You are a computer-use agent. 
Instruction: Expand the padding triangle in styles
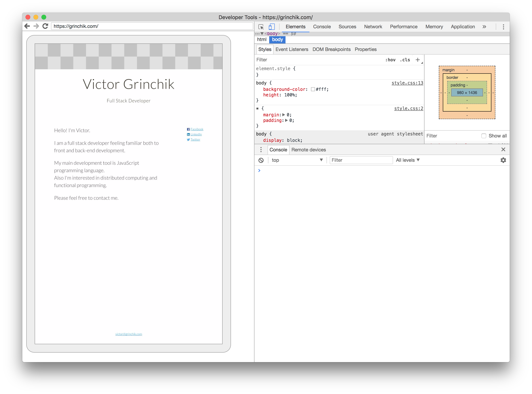[x=288, y=121]
